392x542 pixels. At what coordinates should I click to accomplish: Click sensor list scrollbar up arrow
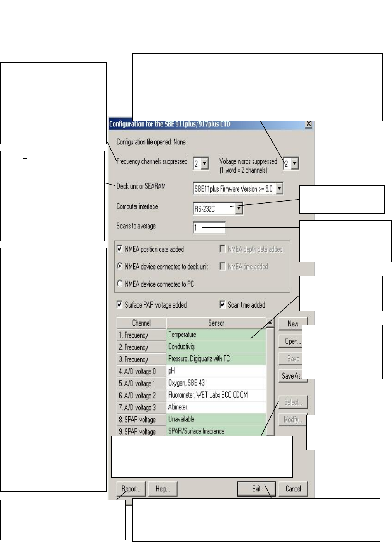click(270, 322)
